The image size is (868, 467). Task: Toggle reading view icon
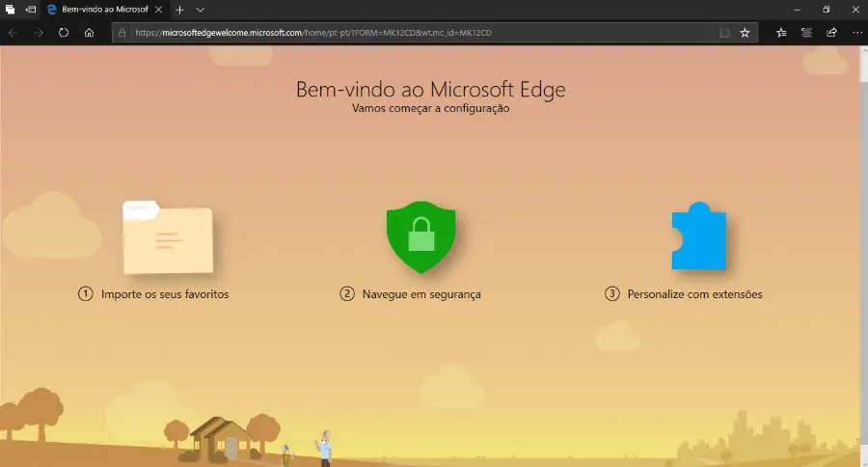click(724, 33)
